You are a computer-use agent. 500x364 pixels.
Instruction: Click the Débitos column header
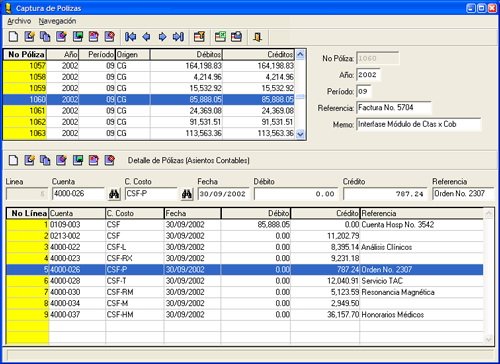[186, 54]
